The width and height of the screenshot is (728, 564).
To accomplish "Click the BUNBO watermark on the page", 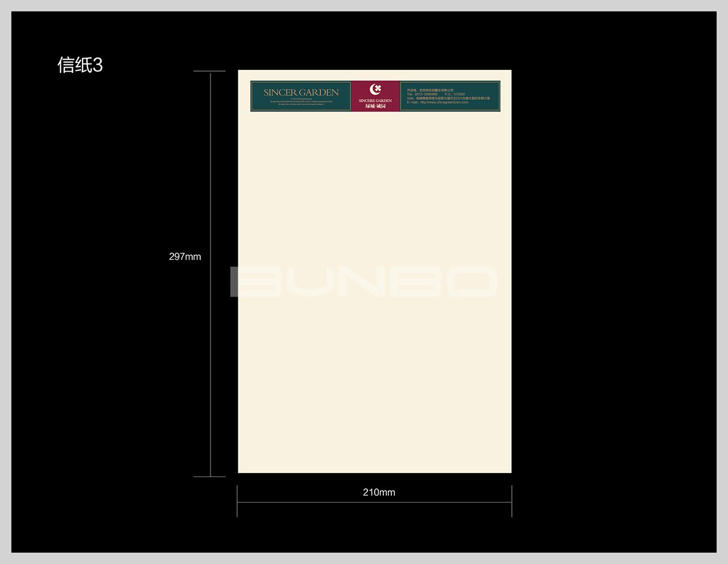I will (364, 281).
